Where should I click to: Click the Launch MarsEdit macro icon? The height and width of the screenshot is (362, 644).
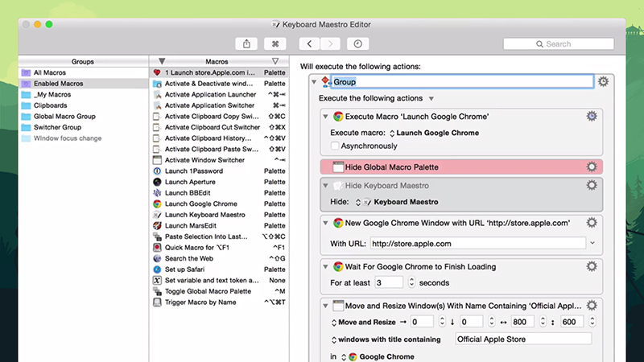pyautogui.click(x=157, y=226)
